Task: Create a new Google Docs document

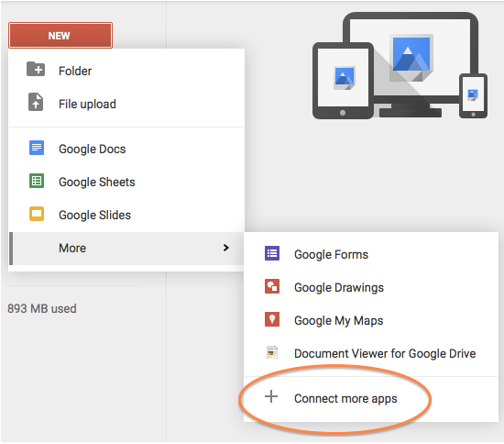Action: coord(126,149)
